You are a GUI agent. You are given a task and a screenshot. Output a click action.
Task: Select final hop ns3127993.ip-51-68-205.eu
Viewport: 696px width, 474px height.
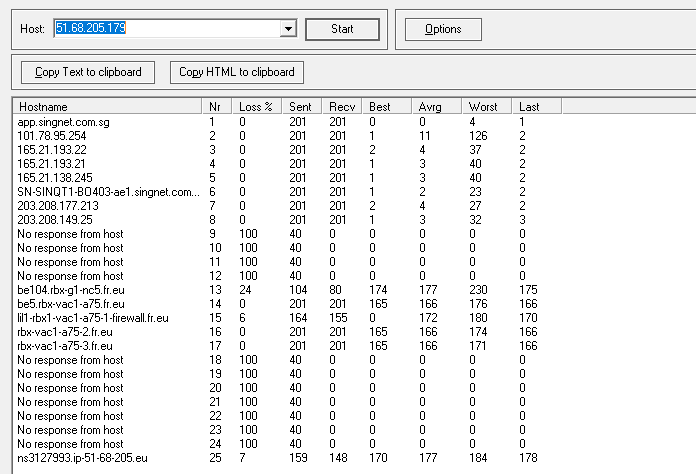[82, 458]
